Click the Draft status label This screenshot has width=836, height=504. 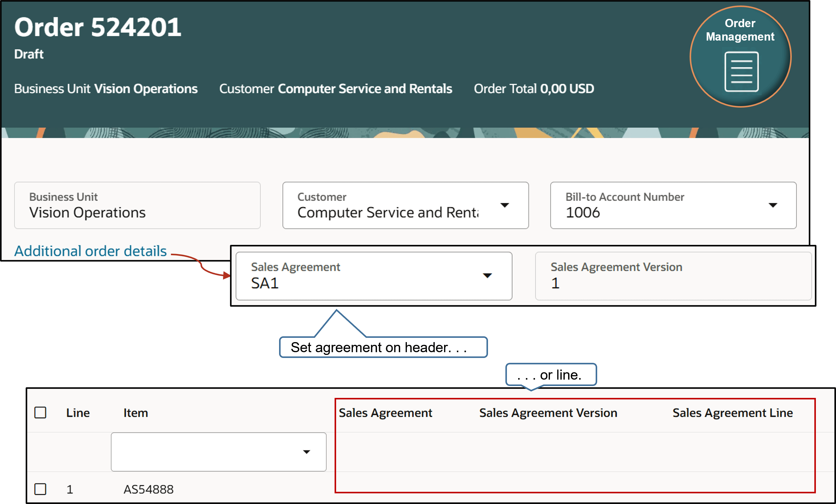(x=28, y=54)
